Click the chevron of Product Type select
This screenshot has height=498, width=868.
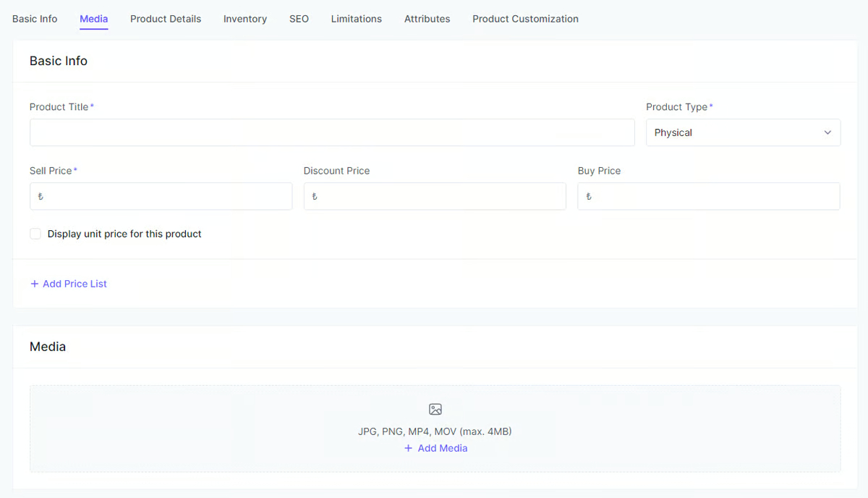[827, 132]
